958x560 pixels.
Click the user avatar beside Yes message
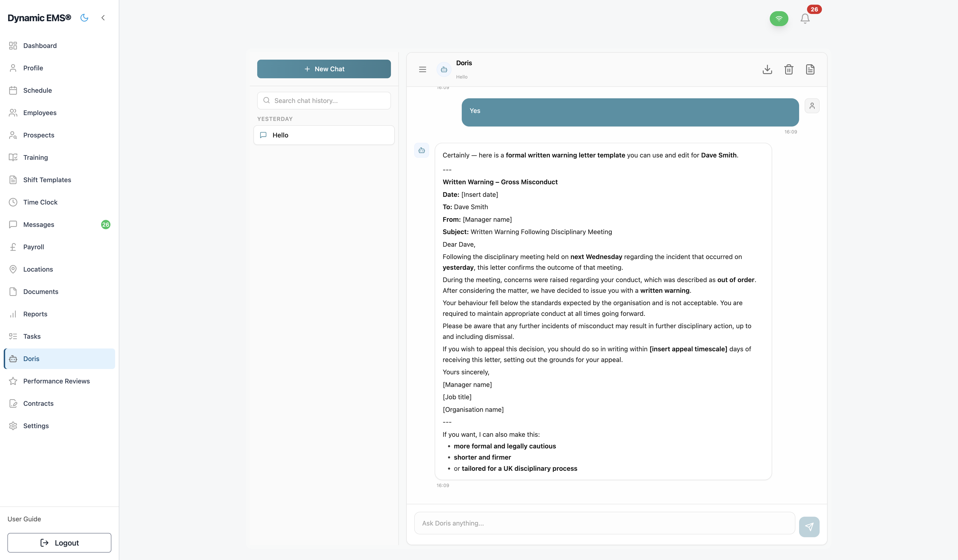[812, 106]
